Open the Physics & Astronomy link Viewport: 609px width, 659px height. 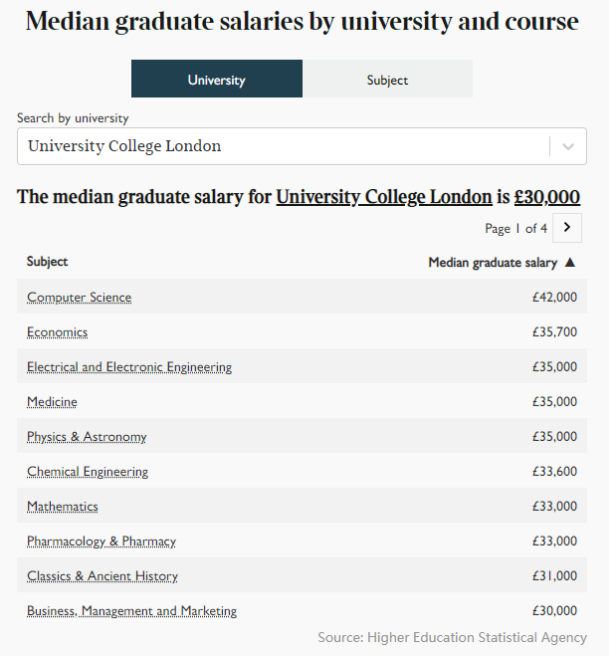pyautogui.click(x=87, y=437)
